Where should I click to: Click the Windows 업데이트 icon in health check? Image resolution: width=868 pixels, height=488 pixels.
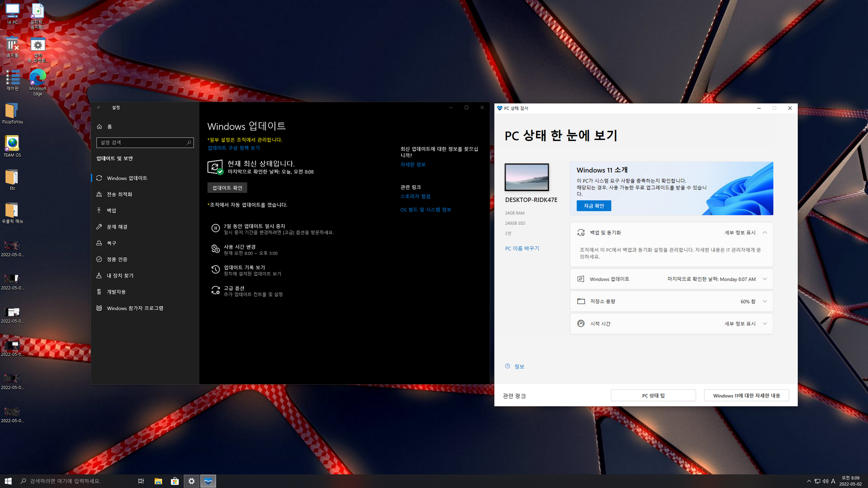[x=581, y=279]
